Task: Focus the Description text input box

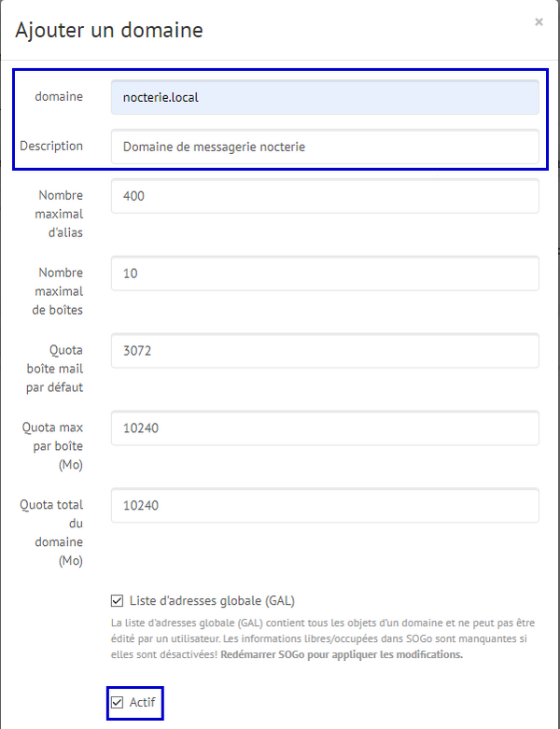Action: (324, 147)
